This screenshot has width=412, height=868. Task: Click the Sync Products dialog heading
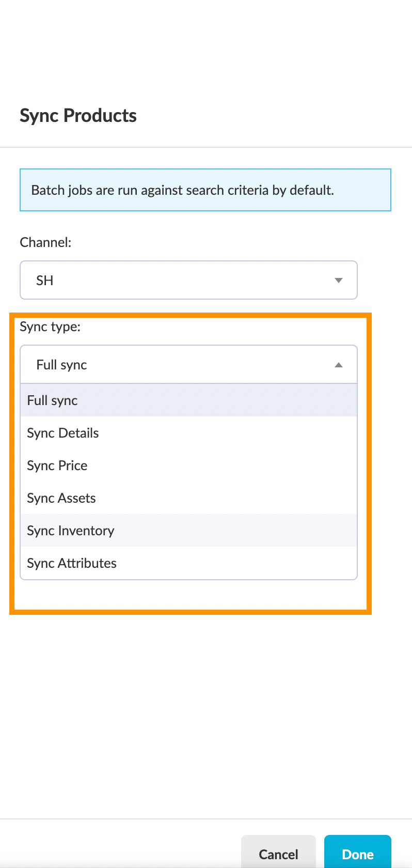click(78, 116)
